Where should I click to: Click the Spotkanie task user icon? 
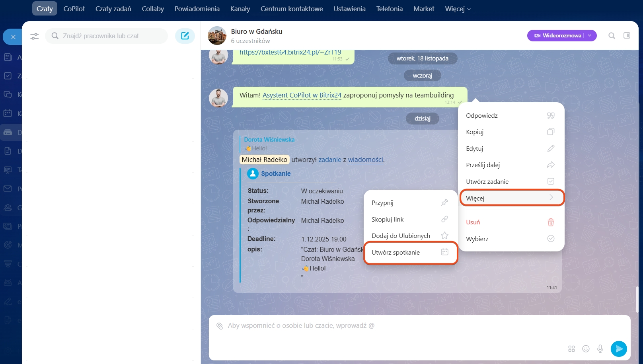pos(253,173)
